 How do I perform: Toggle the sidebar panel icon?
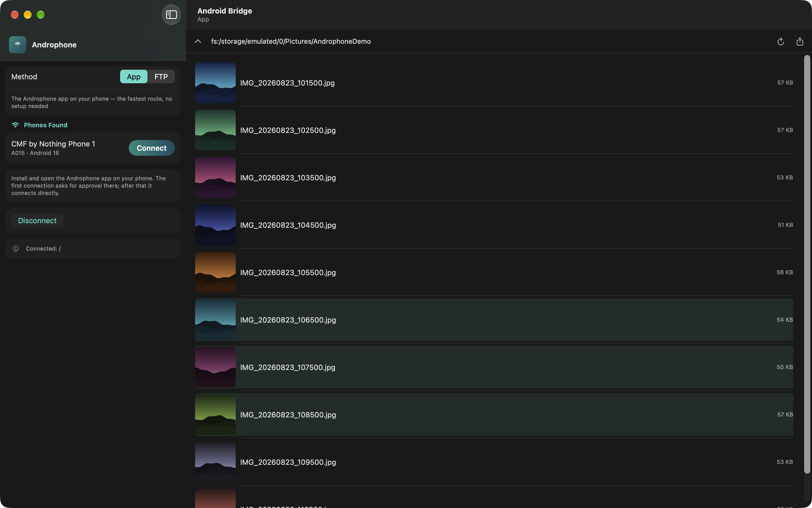[x=171, y=14]
